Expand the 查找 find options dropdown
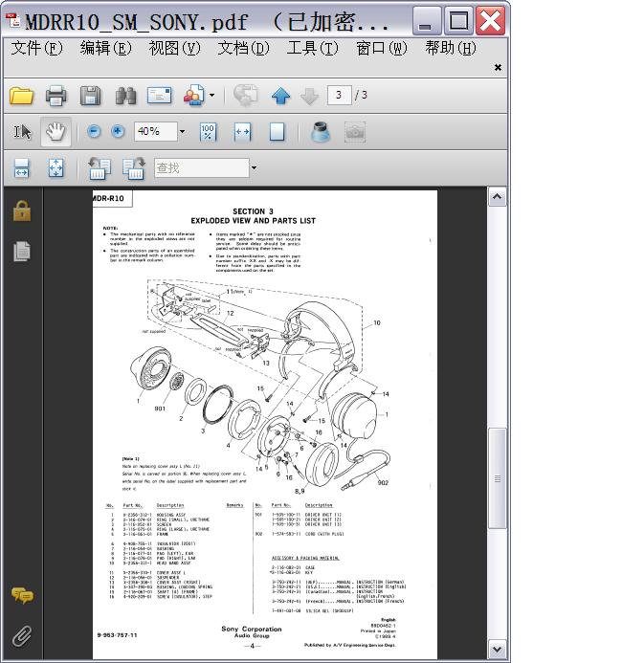644x663 pixels. coord(254,167)
